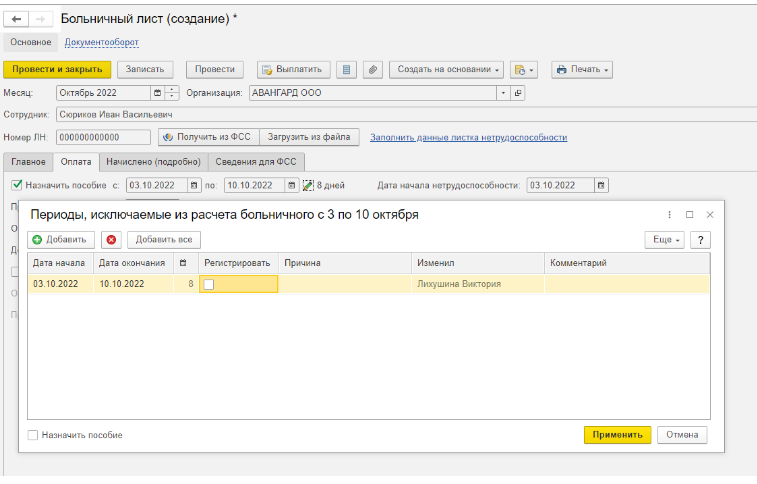
Task: Click the paperclip attachments icon
Action: (x=373, y=69)
